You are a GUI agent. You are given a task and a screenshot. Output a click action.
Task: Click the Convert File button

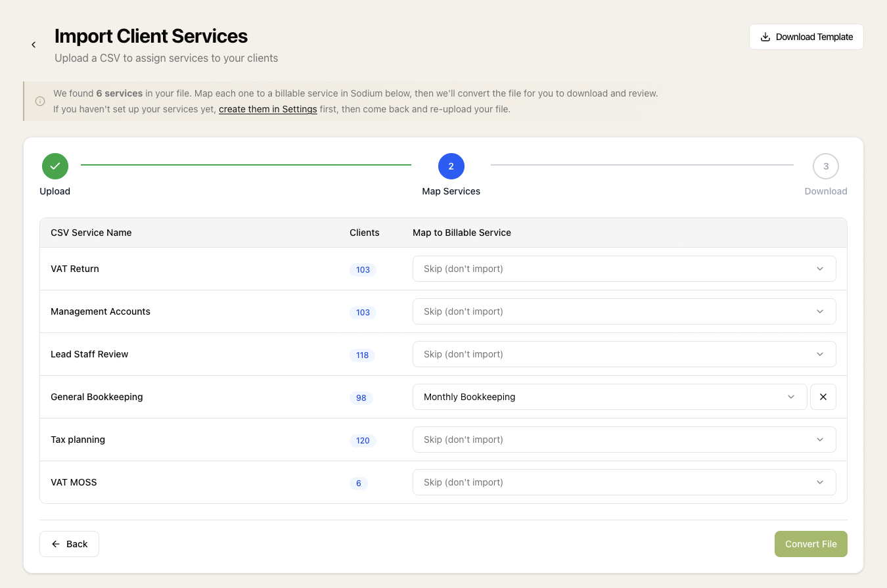811,544
